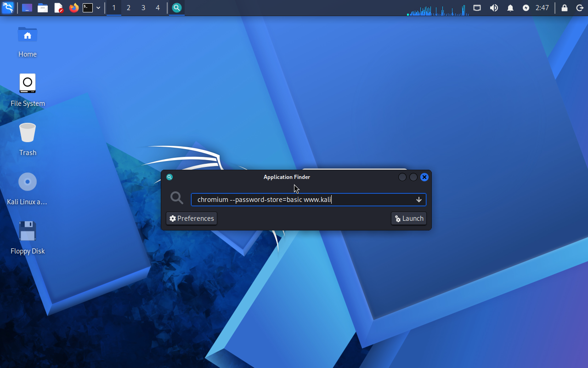This screenshot has width=588, height=368.
Task: Lock the screen with the padlock icon
Action: 565,8
